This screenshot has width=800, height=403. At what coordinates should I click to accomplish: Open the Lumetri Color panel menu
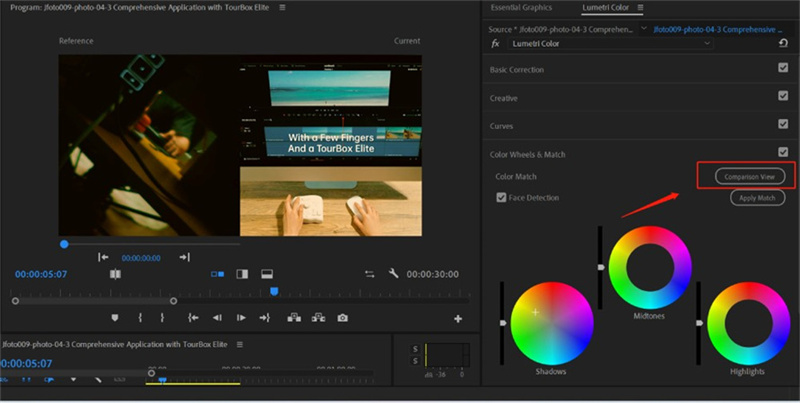click(x=641, y=8)
